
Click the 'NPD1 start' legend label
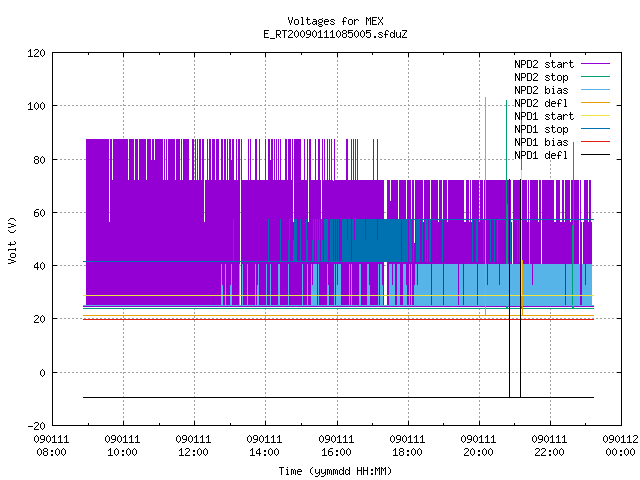click(x=544, y=116)
